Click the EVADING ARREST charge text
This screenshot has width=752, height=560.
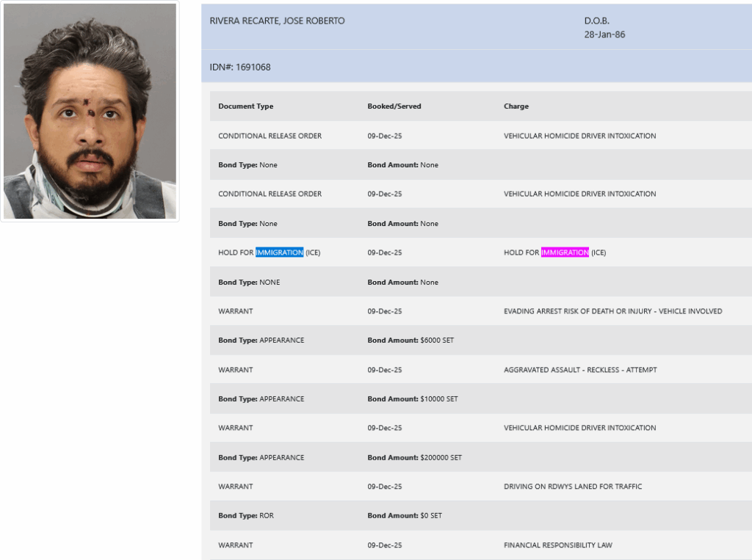612,311
